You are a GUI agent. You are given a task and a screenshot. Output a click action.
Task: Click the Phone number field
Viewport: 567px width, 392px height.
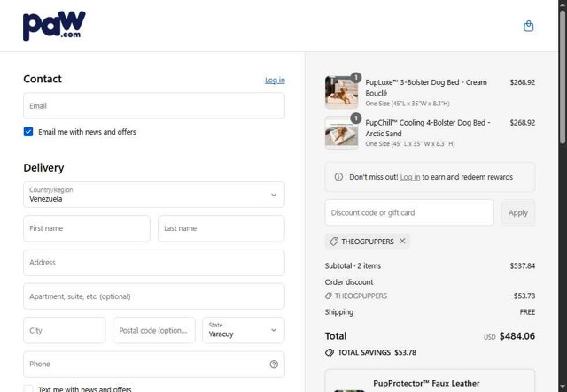coord(154,365)
